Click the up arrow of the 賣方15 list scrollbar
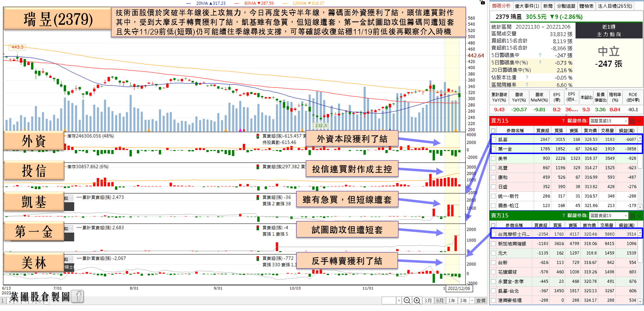Image resolution: width=644 pixels, height=311 pixels. click(x=640, y=233)
